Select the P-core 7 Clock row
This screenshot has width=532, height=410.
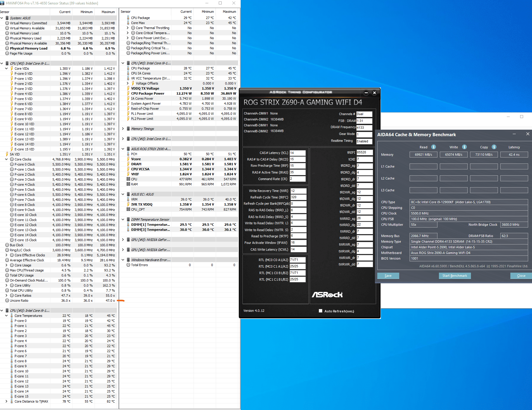click(x=58, y=200)
